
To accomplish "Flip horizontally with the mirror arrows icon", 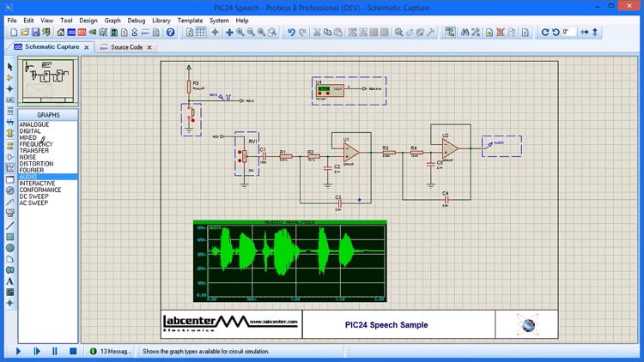I will [x=586, y=33].
